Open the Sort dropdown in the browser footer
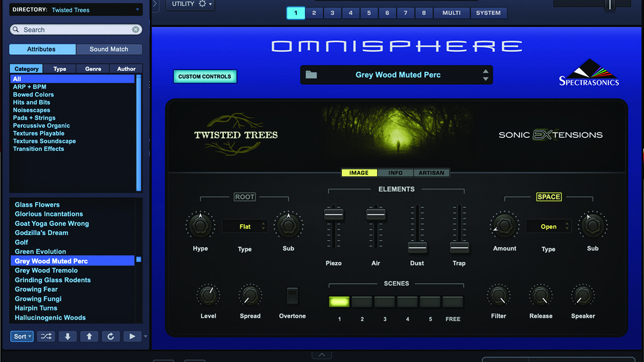 (x=21, y=336)
